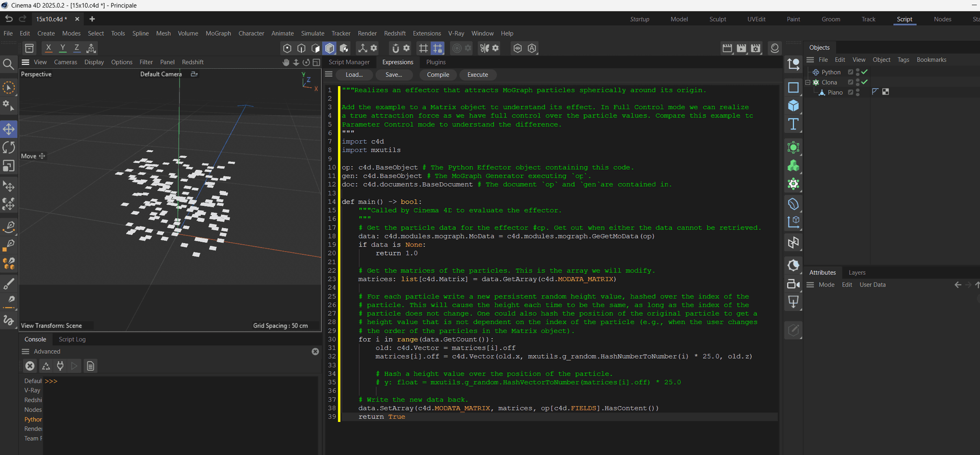Toggle the Python effector enable checkmark
Screen dimensions: 980x455
pos(865,72)
